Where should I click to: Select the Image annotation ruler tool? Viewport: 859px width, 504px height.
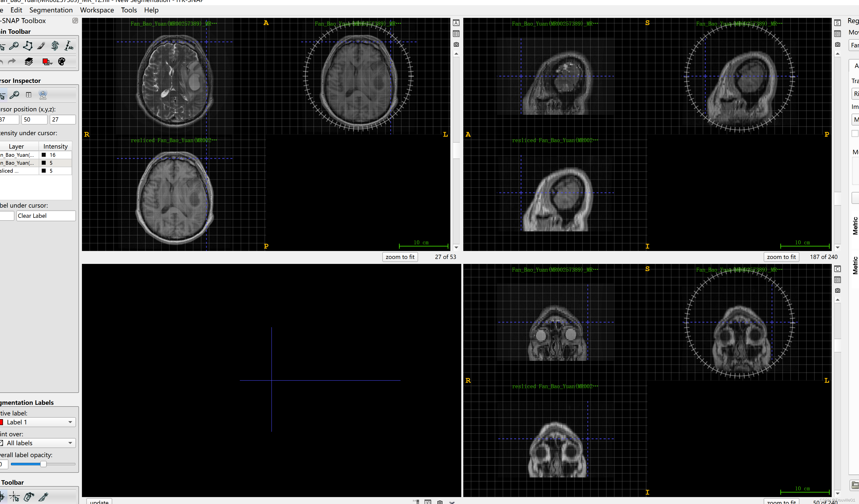69,46
